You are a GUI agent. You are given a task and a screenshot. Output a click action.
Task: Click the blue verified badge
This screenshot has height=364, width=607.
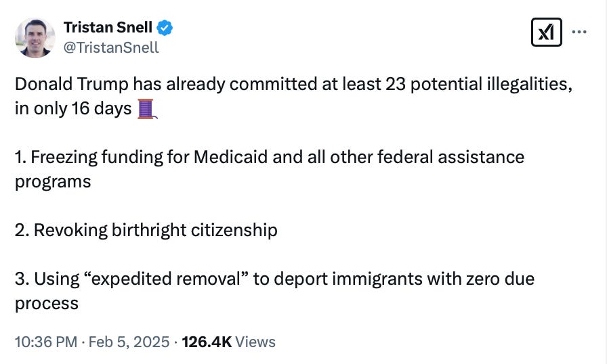pyautogui.click(x=165, y=28)
